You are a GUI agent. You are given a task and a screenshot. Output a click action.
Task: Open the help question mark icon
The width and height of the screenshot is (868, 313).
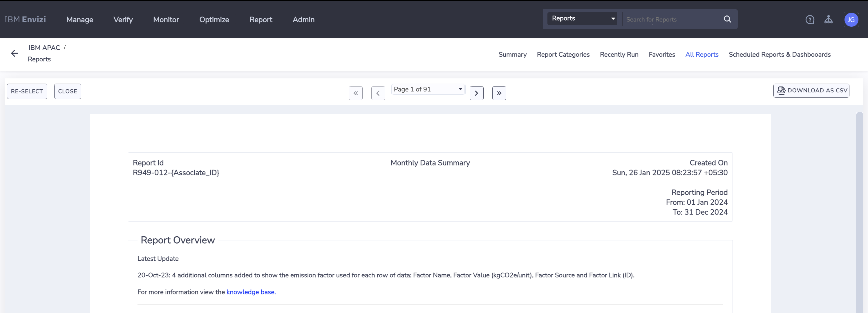810,20
